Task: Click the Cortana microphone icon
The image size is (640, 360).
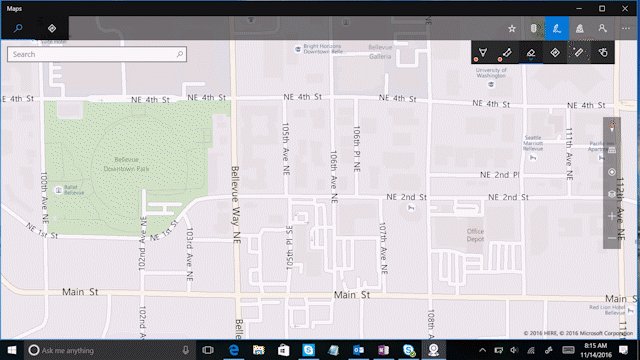Action: pyautogui.click(x=186, y=350)
